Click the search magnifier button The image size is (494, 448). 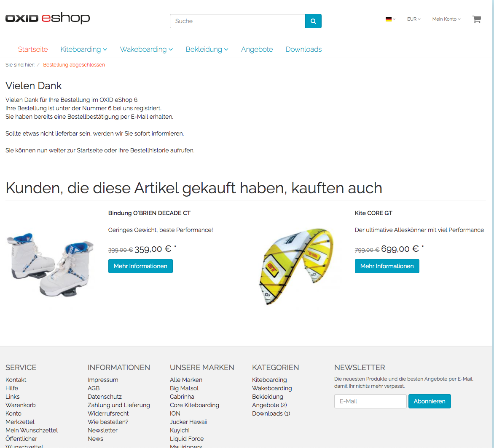coord(313,21)
